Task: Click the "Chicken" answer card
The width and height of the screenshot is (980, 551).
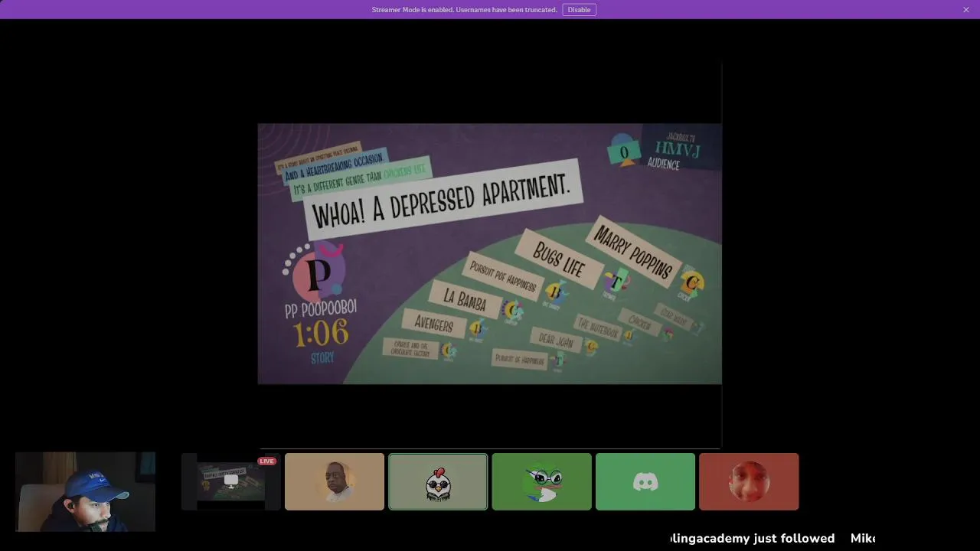Action: coord(639,324)
